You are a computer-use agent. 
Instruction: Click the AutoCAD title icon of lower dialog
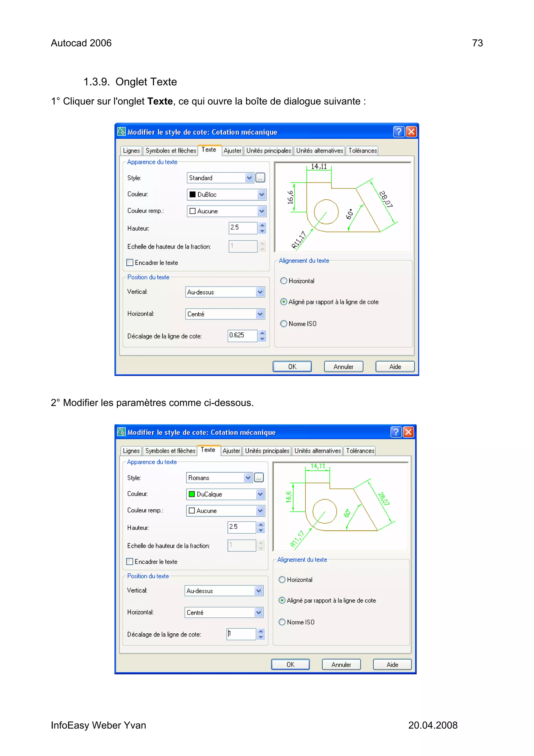(121, 432)
